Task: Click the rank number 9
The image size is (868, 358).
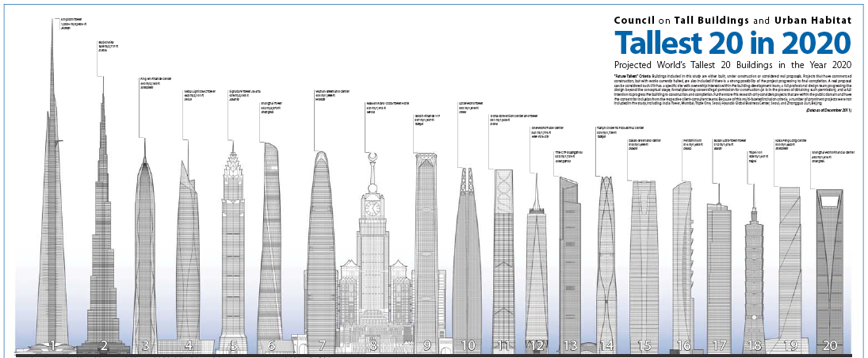Action: click(427, 346)
